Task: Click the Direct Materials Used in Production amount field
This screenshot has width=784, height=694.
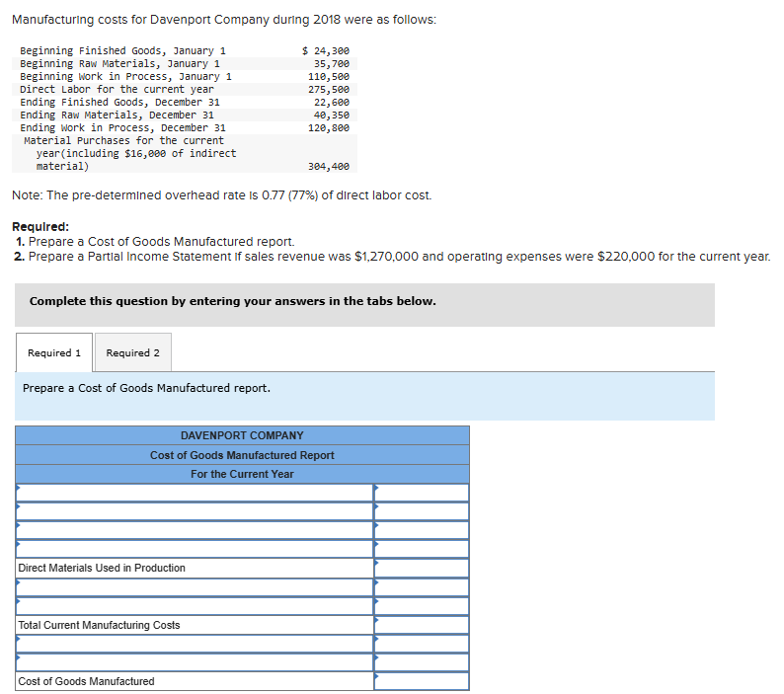Action: tap(422, 568)
